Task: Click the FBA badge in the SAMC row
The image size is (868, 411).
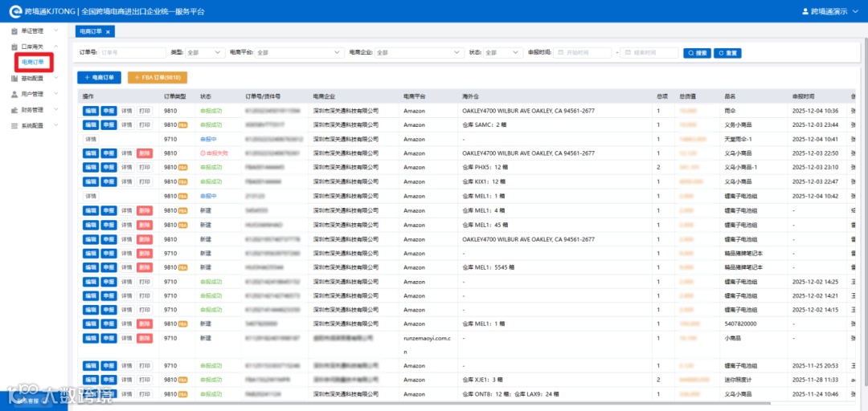Action: [182, 125]
